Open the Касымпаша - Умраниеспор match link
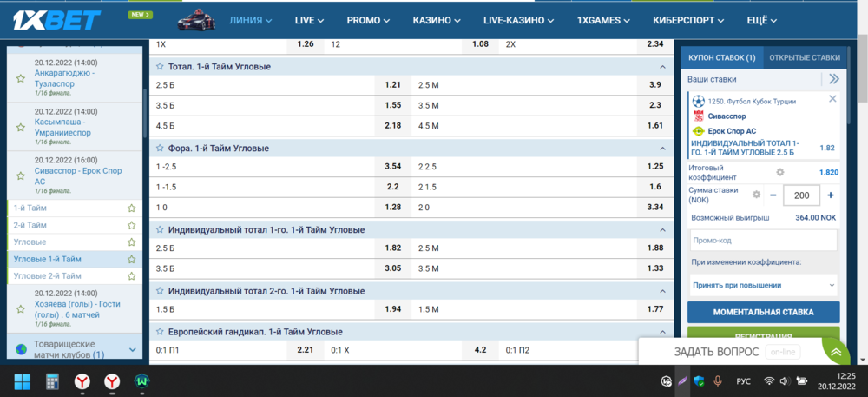This screenshot has width=868, height=397. click(x=62, y=128)
